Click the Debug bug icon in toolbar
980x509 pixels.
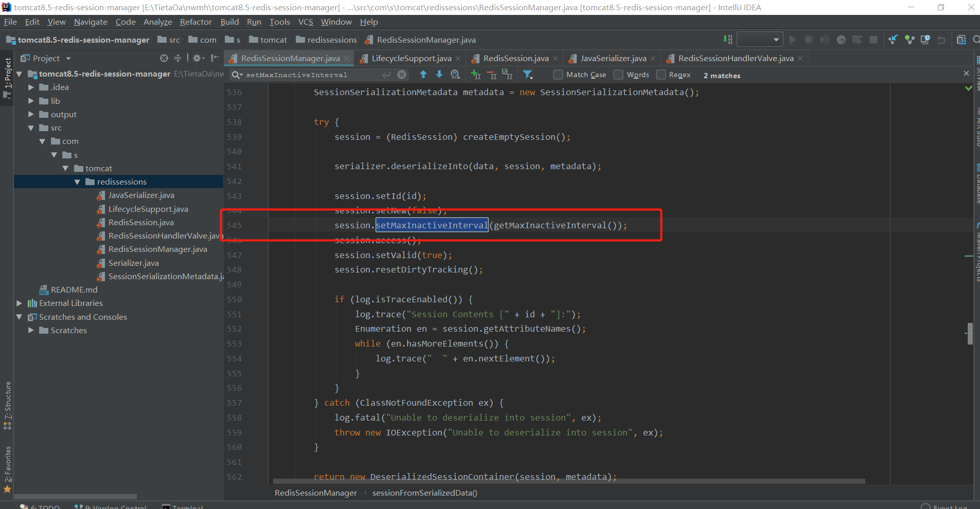809,40
